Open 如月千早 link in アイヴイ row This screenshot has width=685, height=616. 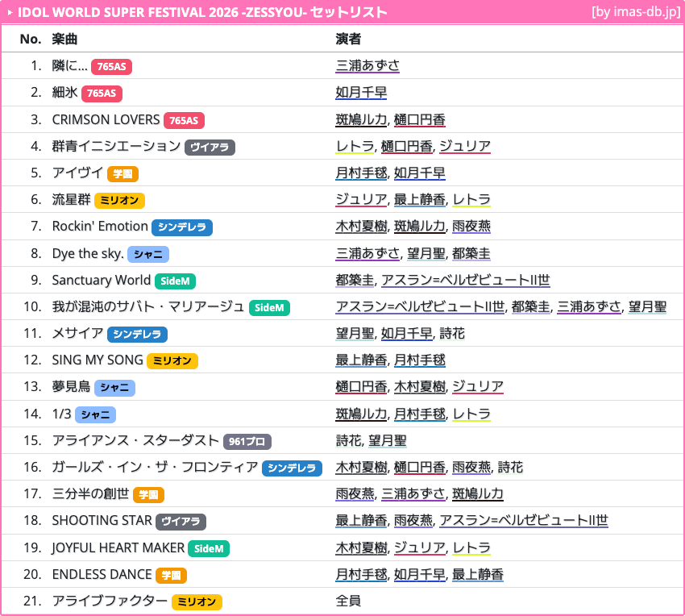click(x=419, y=173)
